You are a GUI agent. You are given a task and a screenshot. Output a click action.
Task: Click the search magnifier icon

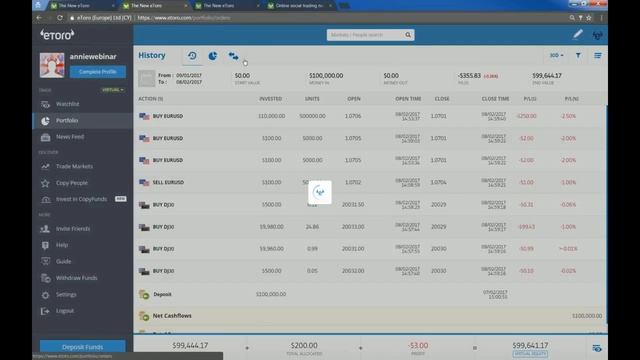coord(408,35)
